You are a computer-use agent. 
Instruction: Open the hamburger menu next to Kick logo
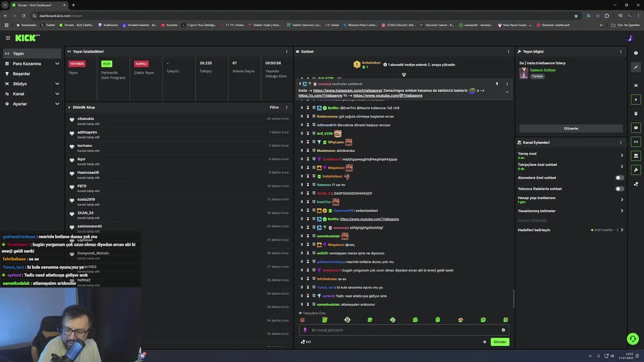point(8,38)
